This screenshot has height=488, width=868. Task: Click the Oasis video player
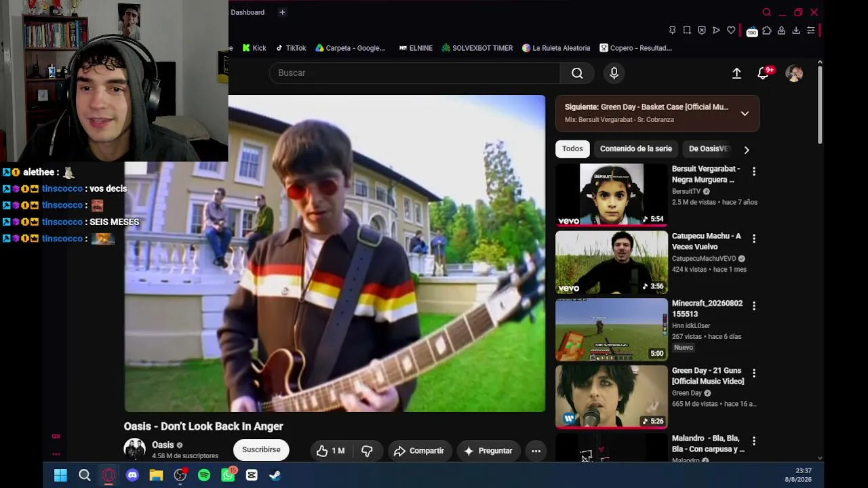pyautogui.click(x=334, y=253)
